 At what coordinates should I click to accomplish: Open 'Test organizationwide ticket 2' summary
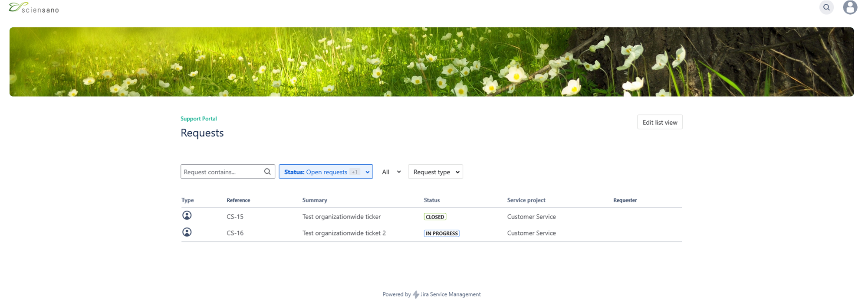(x=344, y=233)
